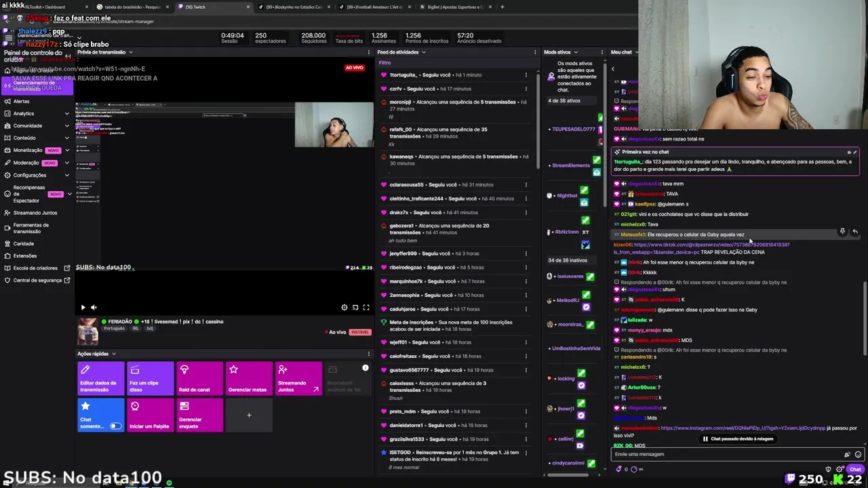Screen dimensions: 868x488
Task: Open Ações rápidas panel options menu
Action: [369, 354]
